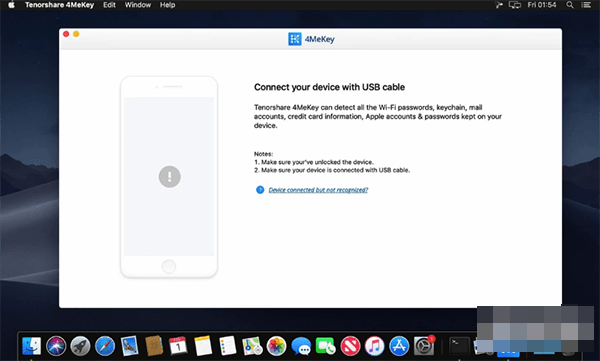Open News from the Dock
Screen dimensions: 600x361
[x=350, y=346]
